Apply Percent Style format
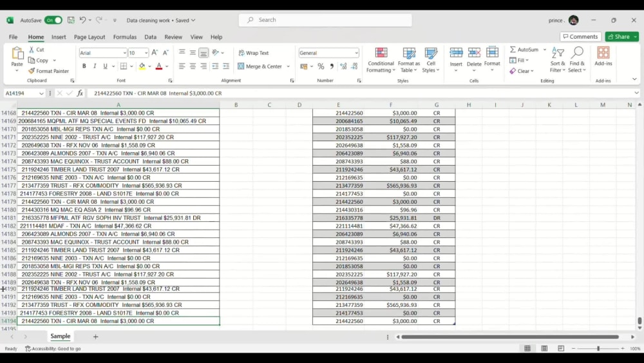The image size is (644, 363). tap(321, 66)
